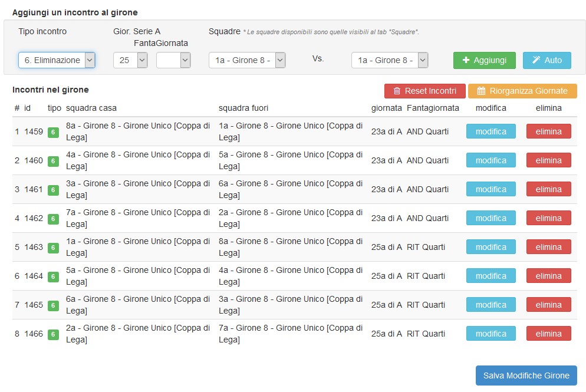Screen dimensions: 586x392
Task: Click green type badge for match 1464
Action: [x=53, y=276]
